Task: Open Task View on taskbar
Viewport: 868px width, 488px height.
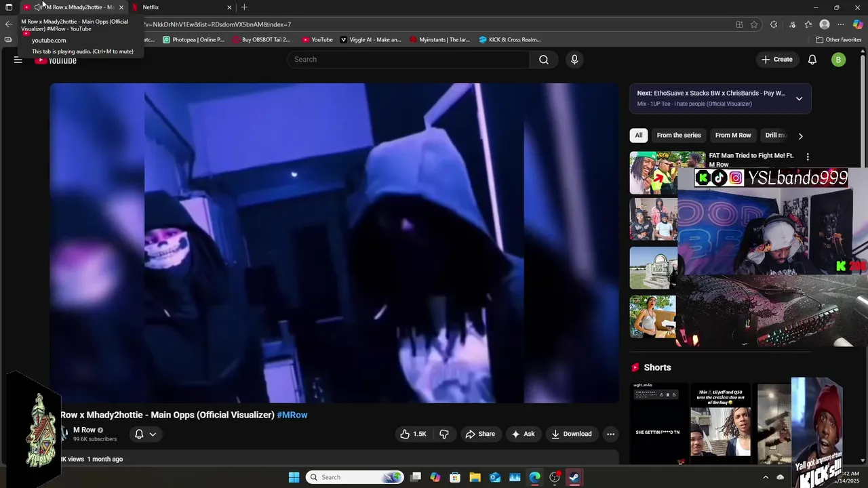Action: tap(416, 477)
